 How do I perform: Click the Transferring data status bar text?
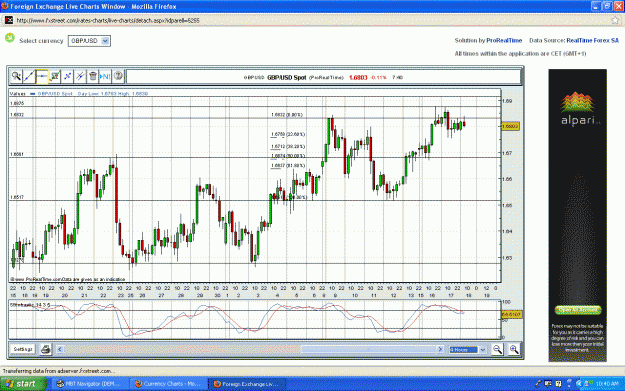coord(58,371)
